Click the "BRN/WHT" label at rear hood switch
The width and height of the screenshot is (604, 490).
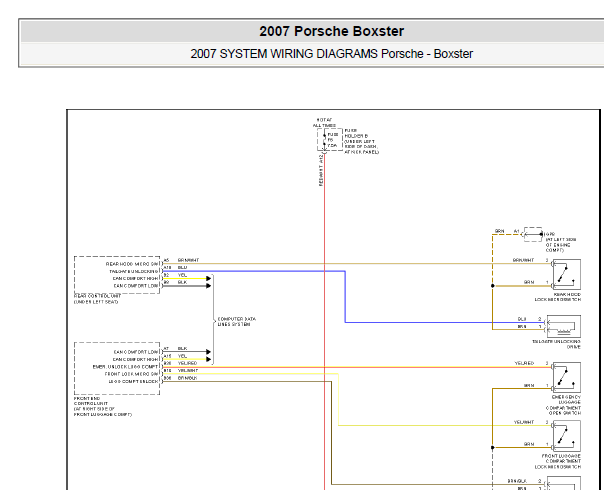pos(523,260)
